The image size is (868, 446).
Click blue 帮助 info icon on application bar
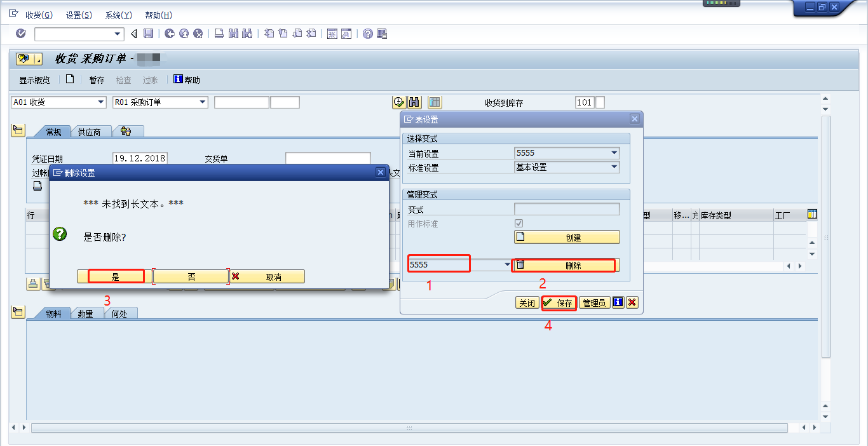[x=178, y=79]
